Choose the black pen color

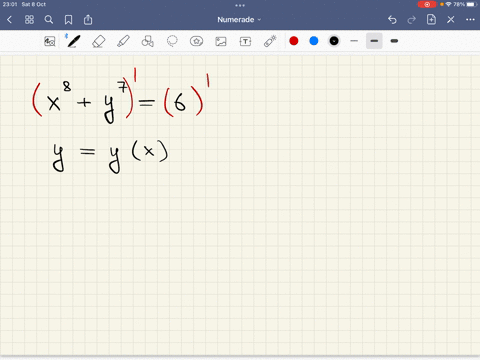(x=334, y=41)
